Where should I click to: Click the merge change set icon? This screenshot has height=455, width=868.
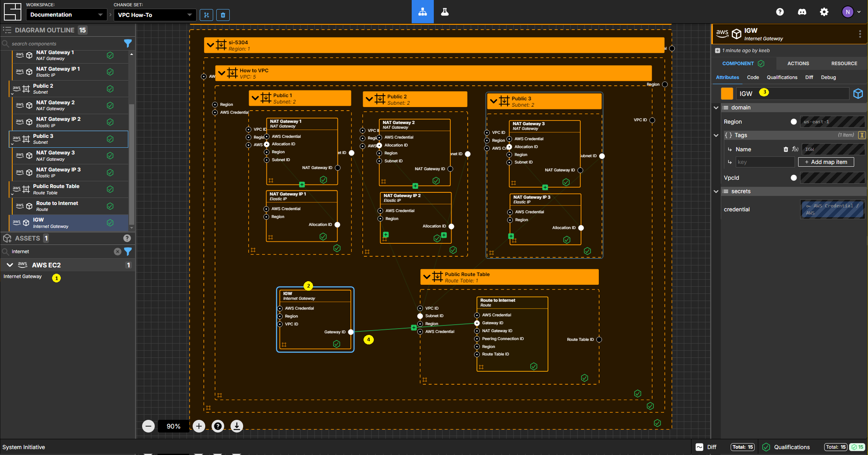(206, 15)
